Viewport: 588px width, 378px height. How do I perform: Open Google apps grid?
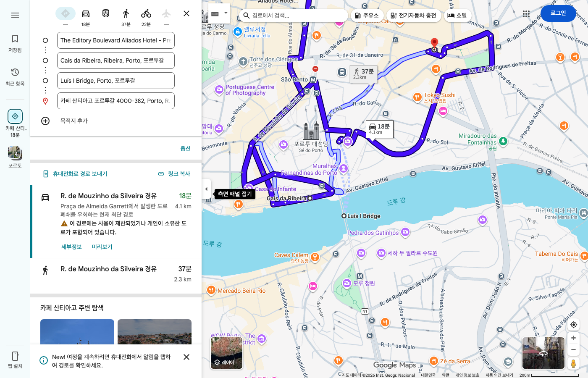[x=526, y=14]
